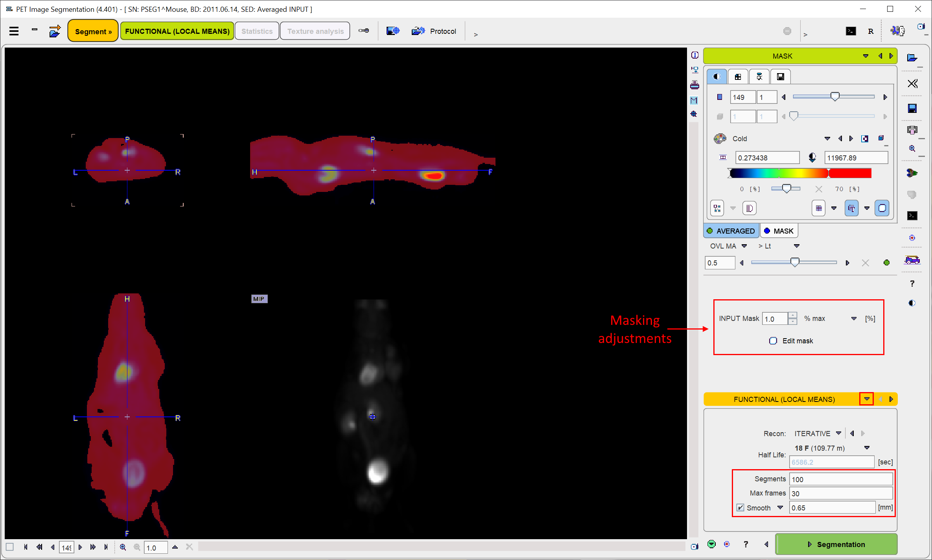Start the Segmentation button

tap(836, 544)
